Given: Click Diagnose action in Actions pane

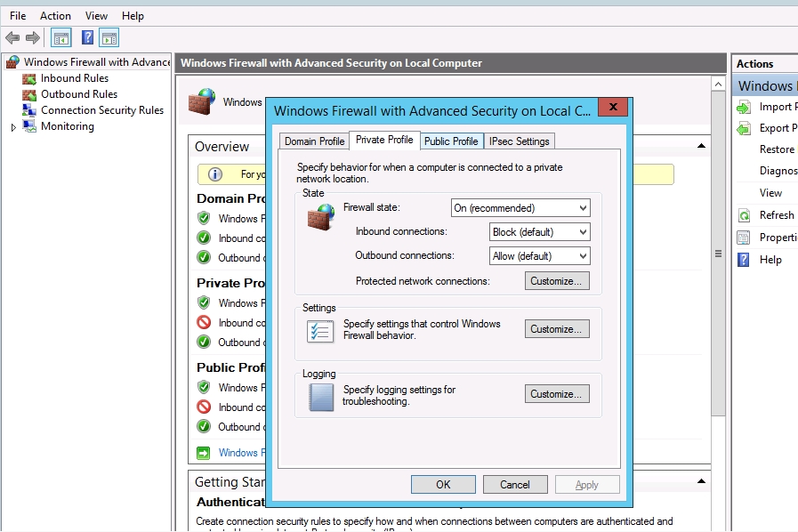Looking at the screenshot, I should [778, 171].
